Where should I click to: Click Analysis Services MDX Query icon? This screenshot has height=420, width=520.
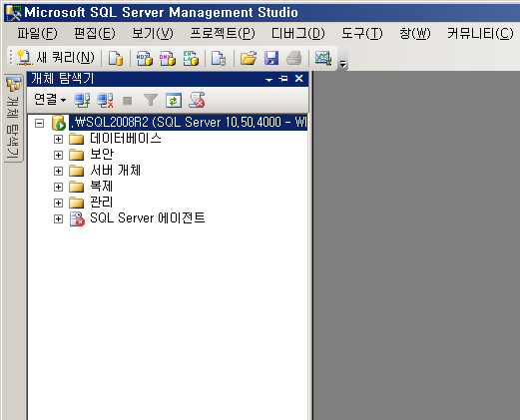[145, 58]
